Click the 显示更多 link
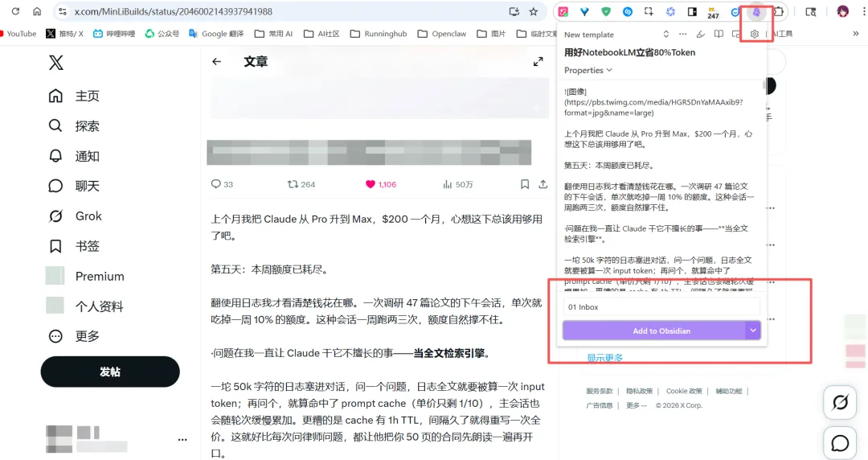The height and width of the screenshot is (460, 868). [x=605, y=358]
